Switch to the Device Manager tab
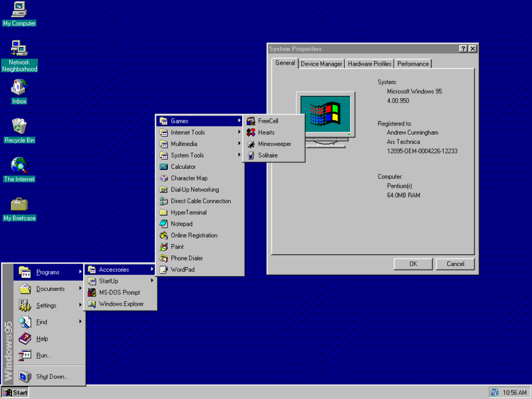The image size is (532, 399). [321, 64]
